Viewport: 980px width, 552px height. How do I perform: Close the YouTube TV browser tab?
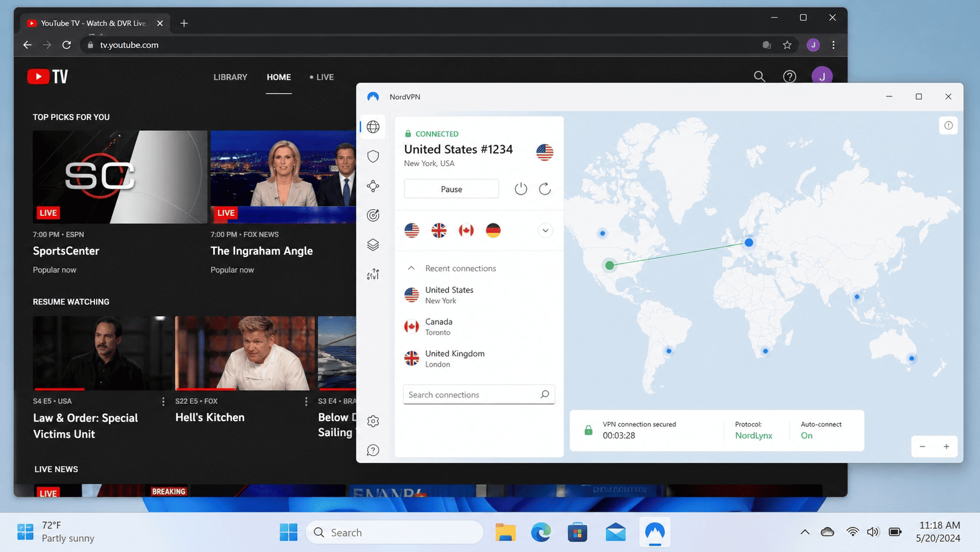[160, 23]
